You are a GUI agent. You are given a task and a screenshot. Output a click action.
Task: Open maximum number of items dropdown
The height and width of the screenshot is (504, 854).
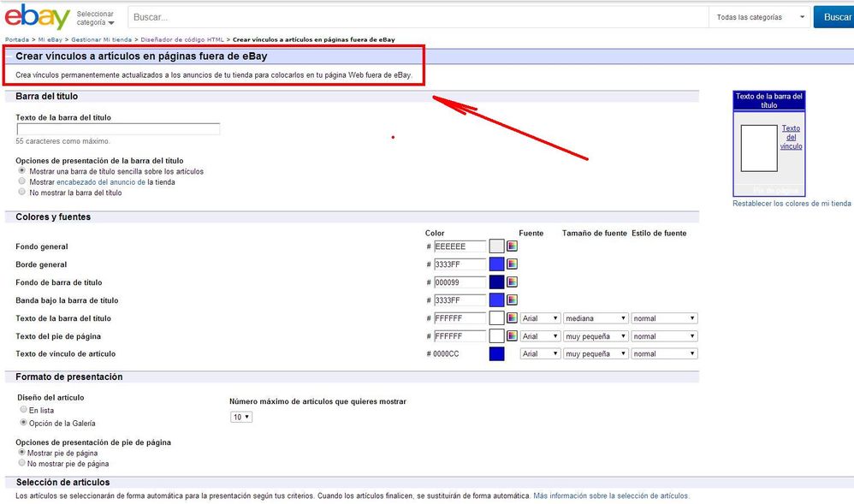click(x=241, y=417)
